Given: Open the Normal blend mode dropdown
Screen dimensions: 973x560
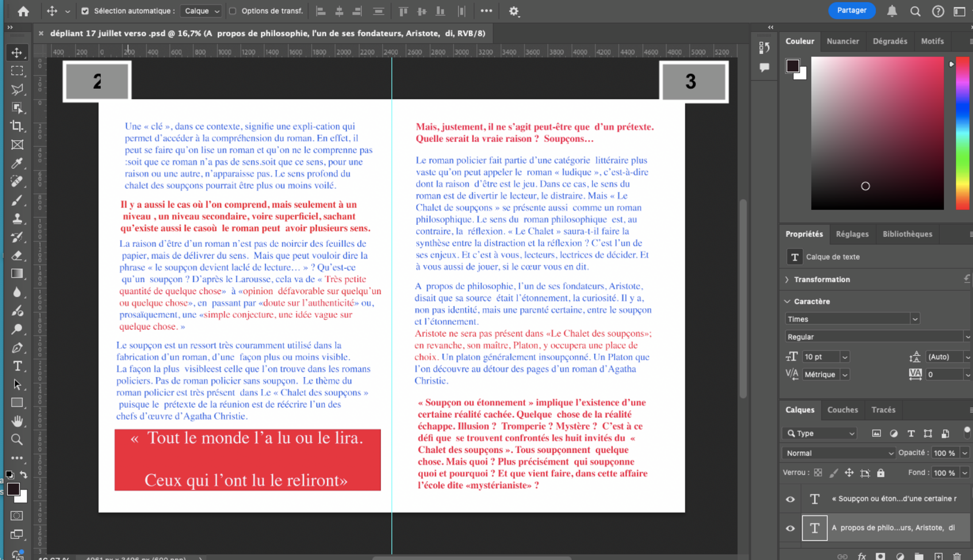Looking at the screenshot, I should (x=838, y=453).
